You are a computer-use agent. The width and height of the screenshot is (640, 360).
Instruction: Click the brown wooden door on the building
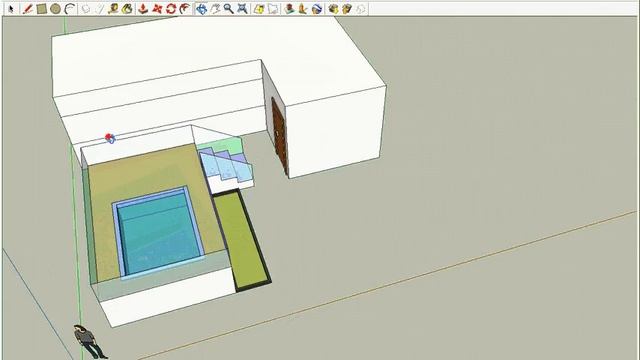(x=280, y=136)
